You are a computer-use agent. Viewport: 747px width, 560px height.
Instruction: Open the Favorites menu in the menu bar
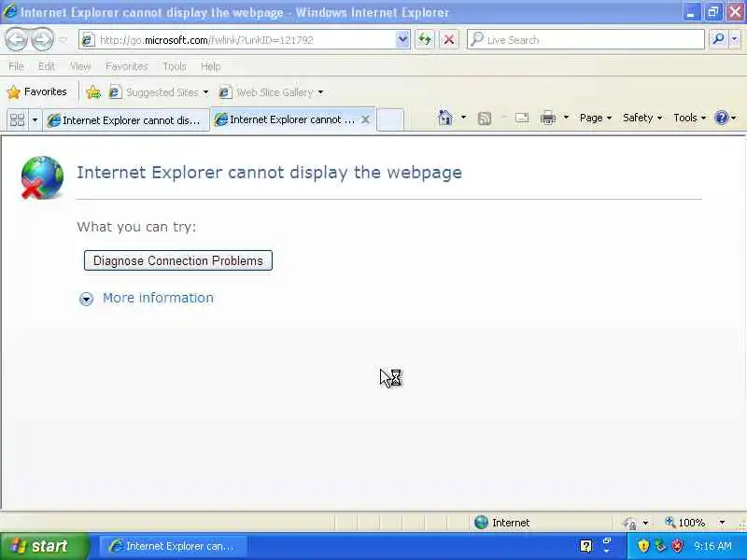[127, 66]
